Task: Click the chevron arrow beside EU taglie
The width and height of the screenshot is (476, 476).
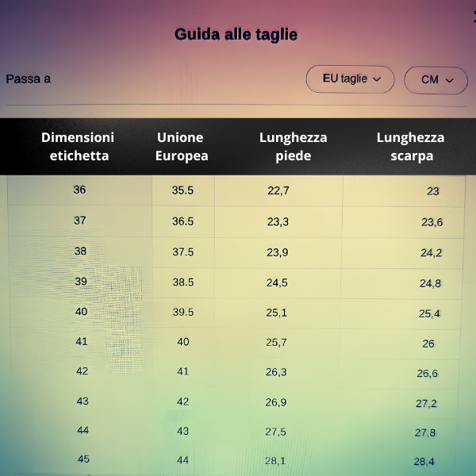Action: tap(377, 79)
